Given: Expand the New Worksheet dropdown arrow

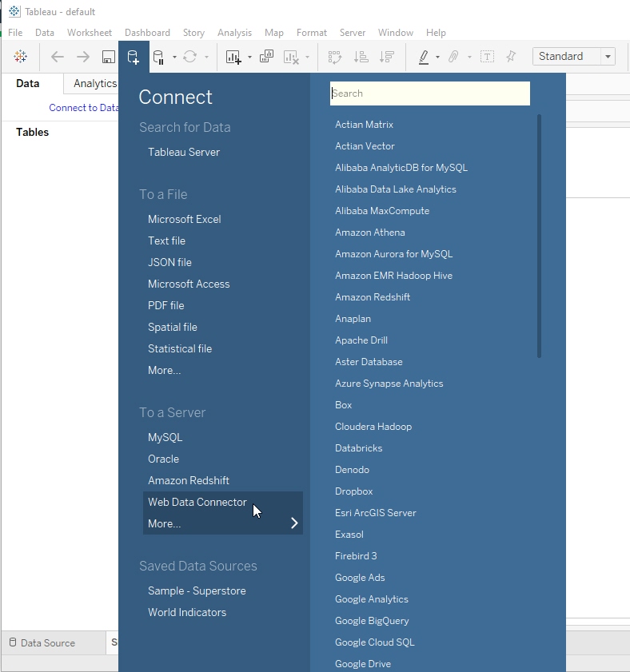Looking at the screenshot, I should (x=249, y=57).
